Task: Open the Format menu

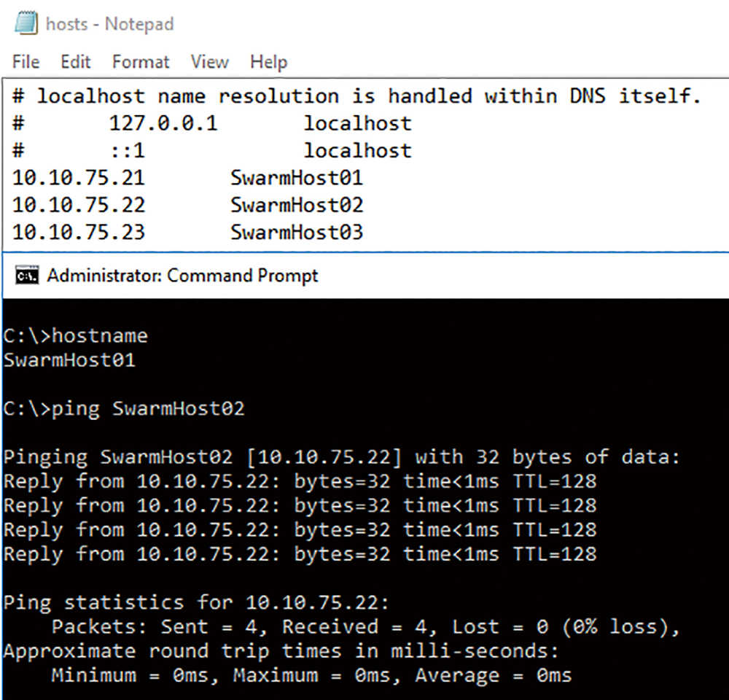Action: (141, 62)
